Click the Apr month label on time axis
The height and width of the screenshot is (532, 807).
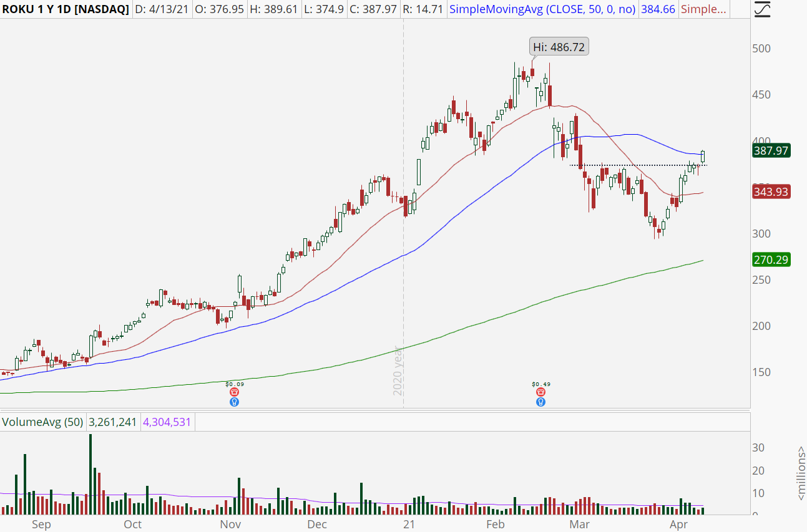tap(678, 525)
